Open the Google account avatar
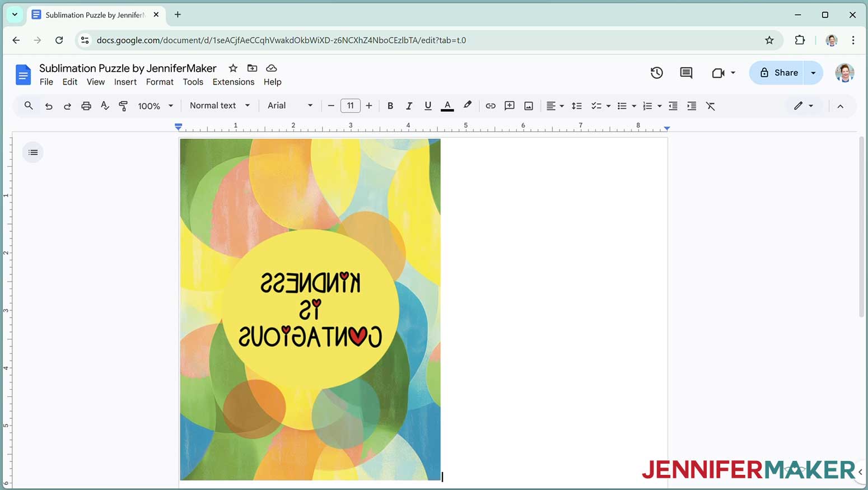This screenshot has height=490, width=868. pos(844,73)
